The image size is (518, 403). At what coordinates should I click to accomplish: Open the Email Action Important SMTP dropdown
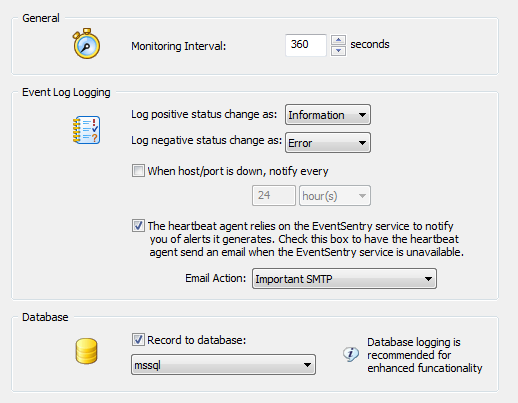(344, 279)
